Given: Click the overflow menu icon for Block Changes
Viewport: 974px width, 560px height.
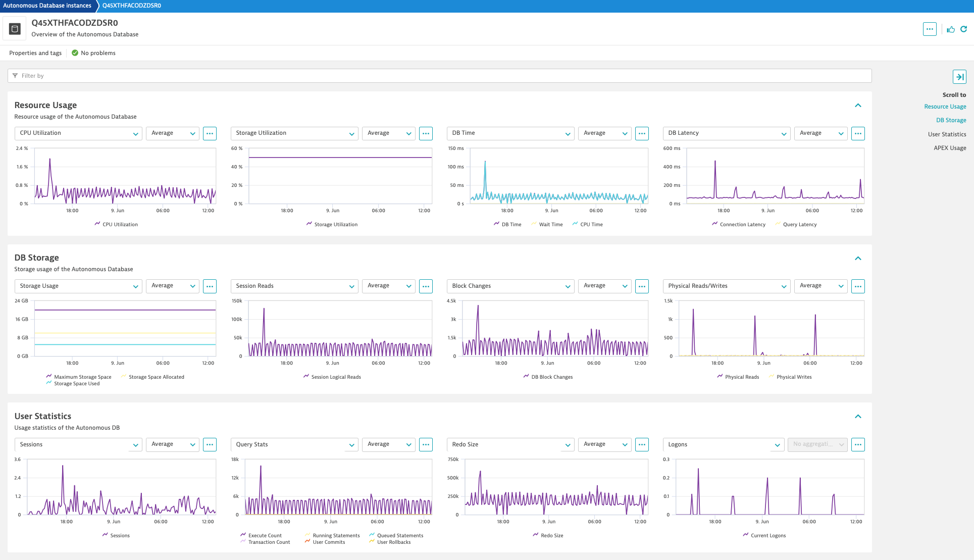Looking at the screenshot, I should [642, 286].
